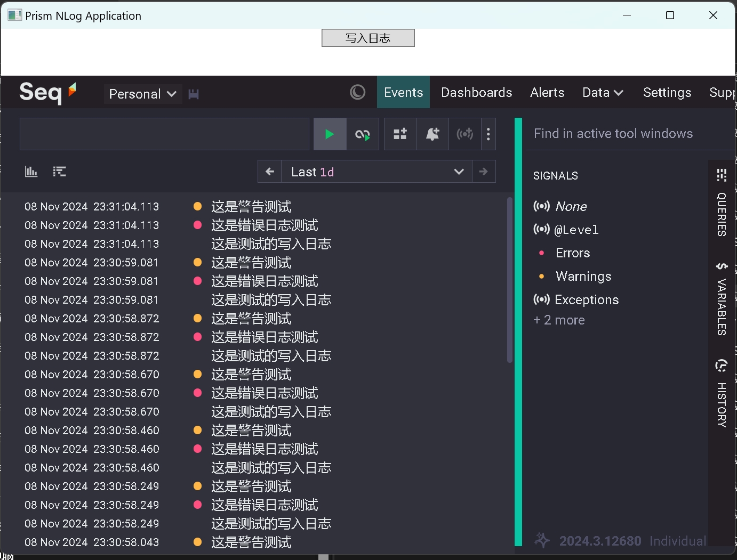
Task: Open the Dashboards tab
Action: [x=476, y=92]
